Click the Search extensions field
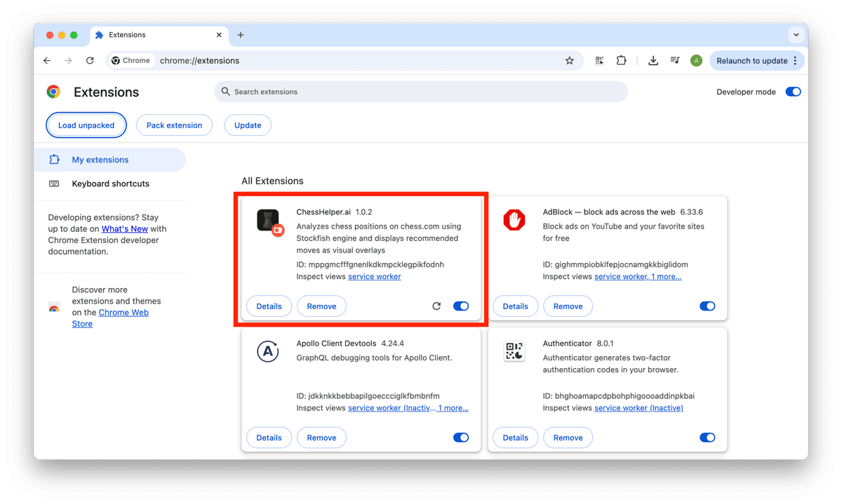 [421, 91]
